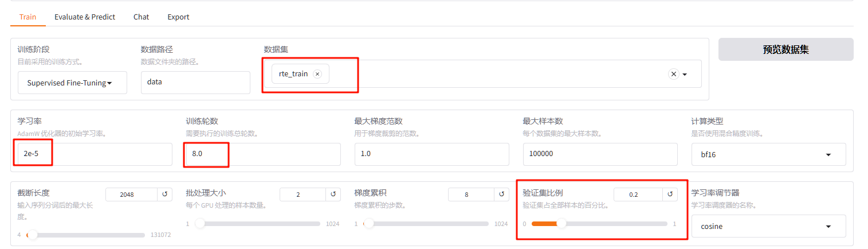Image resolution: width=868 pixels, height=249 pixels.
Task: Reset the 截断长度 value with its reset icon
Action: point(164,194)
